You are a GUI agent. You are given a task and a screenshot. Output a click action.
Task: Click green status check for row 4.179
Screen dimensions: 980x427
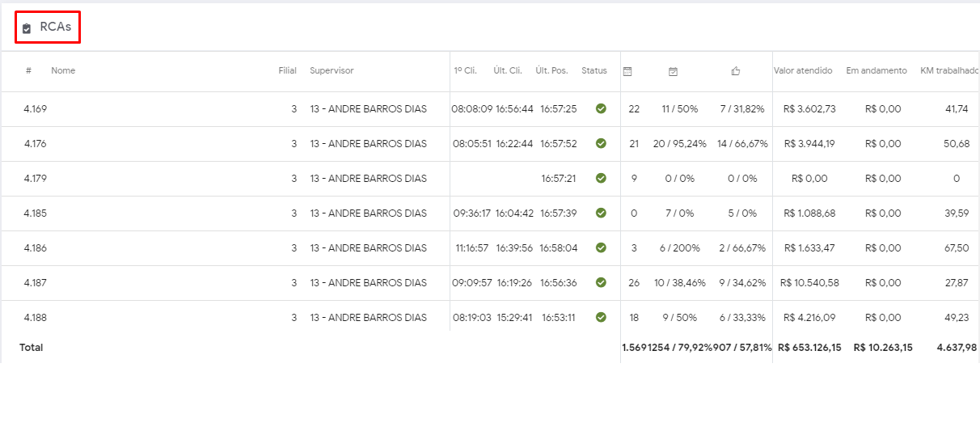click(x=601, y=178)
